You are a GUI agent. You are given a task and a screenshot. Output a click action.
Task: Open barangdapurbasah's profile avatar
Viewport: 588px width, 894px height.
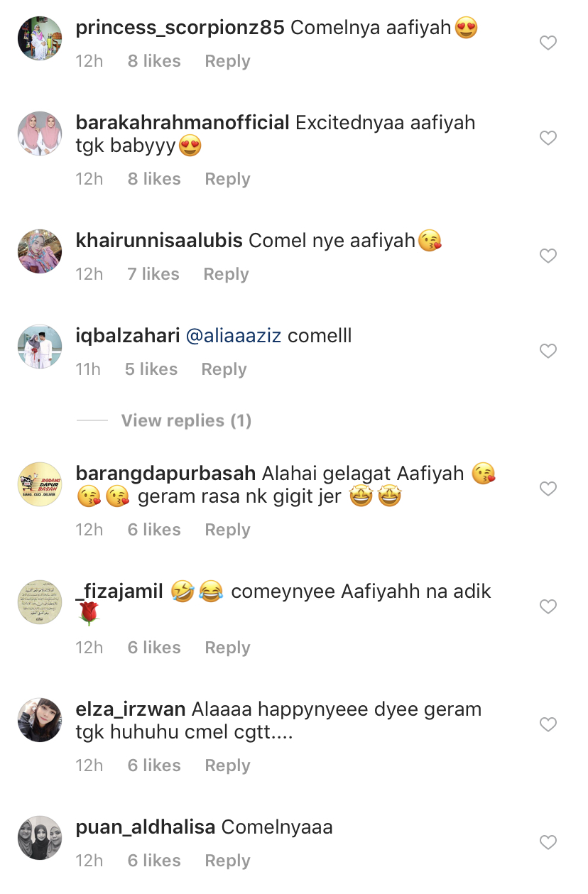pyautogui.click(x=40, y=484)
